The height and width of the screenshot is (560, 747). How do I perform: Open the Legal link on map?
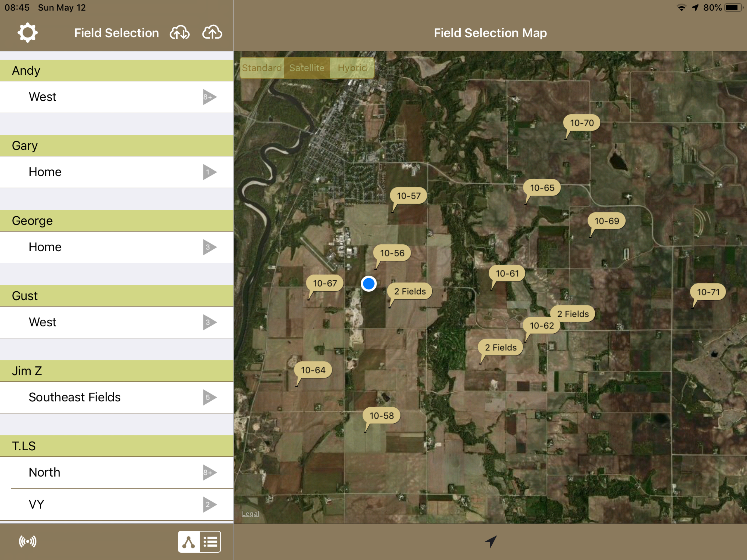pyautogui.click(x=250, y=514)
